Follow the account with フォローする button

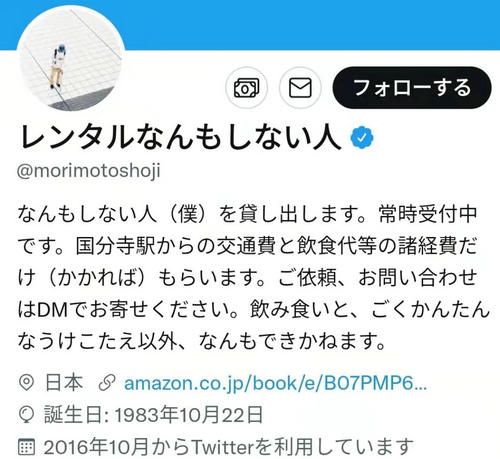tap(412, 88)
